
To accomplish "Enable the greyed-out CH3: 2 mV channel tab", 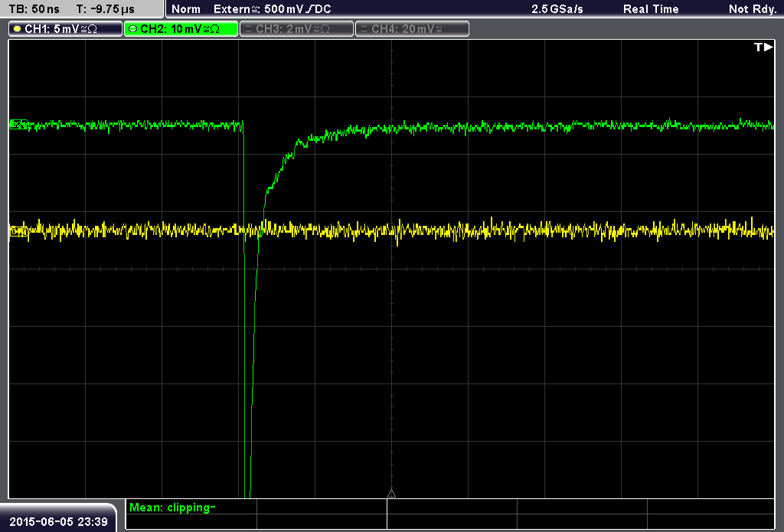I will point(296,29).
